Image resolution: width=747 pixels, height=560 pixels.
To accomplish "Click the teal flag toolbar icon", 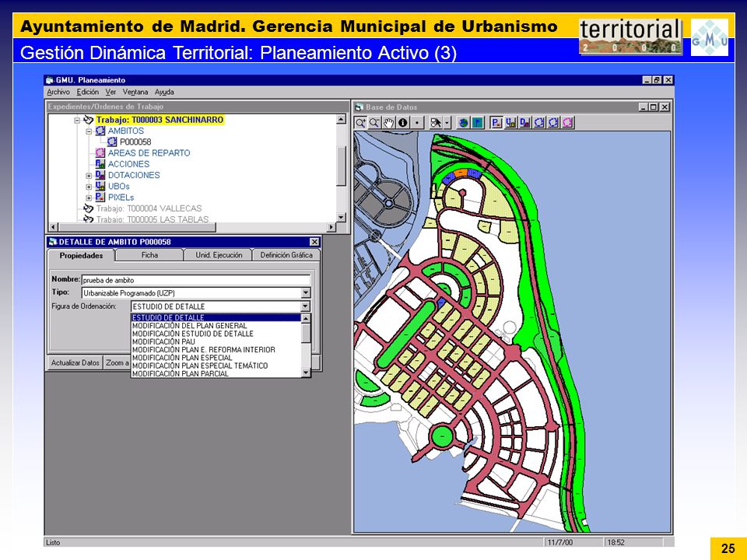I will pos(477,123).
